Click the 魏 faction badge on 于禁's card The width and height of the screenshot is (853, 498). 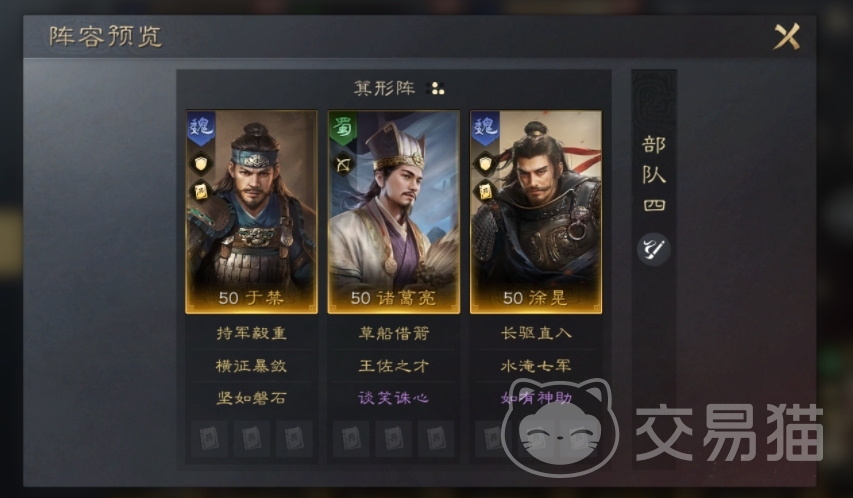201,128
